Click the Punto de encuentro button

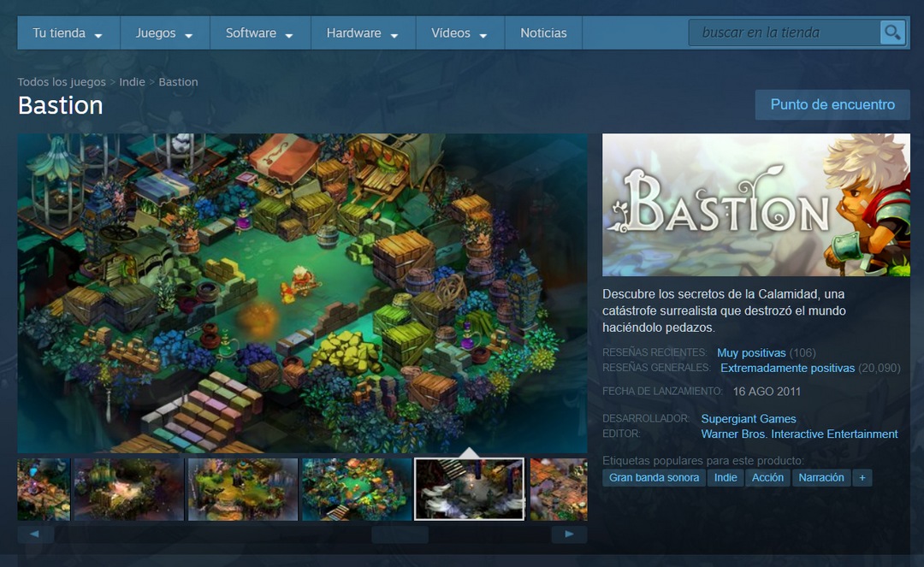click(832, 105)
